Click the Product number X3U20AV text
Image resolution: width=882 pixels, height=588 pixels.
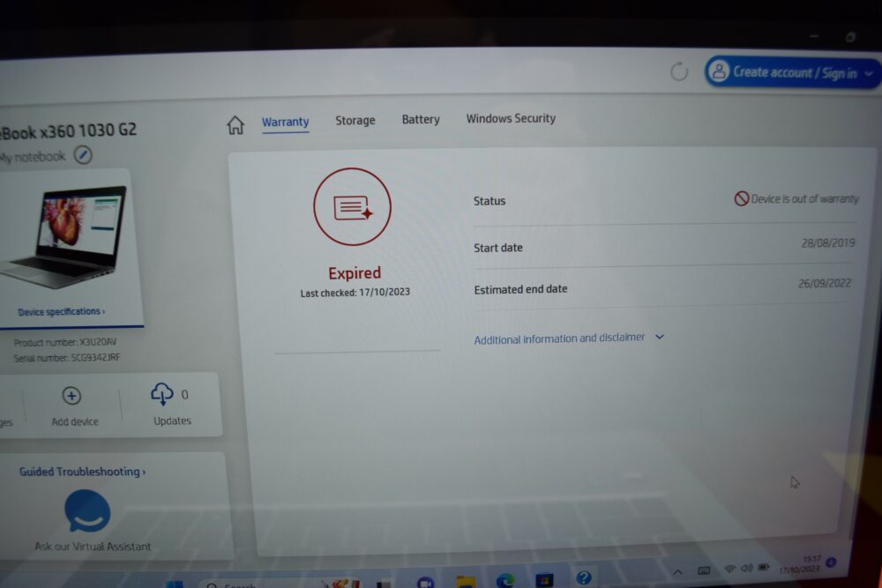(x=65, y=342)
